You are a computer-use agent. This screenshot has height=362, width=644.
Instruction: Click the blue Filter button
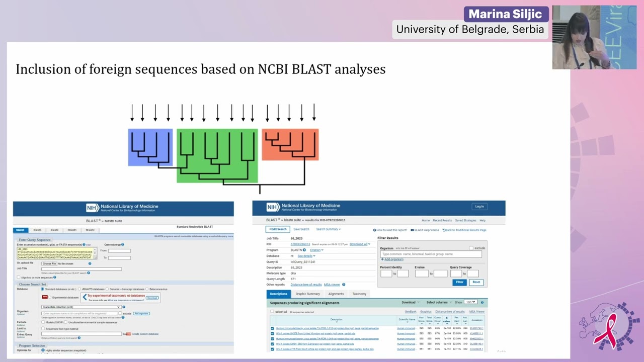459,282
